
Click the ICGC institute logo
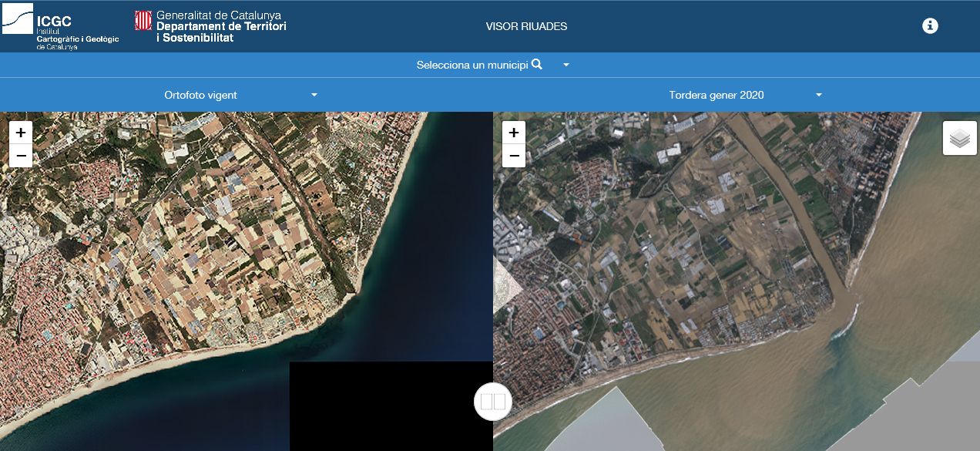(60, 27)
